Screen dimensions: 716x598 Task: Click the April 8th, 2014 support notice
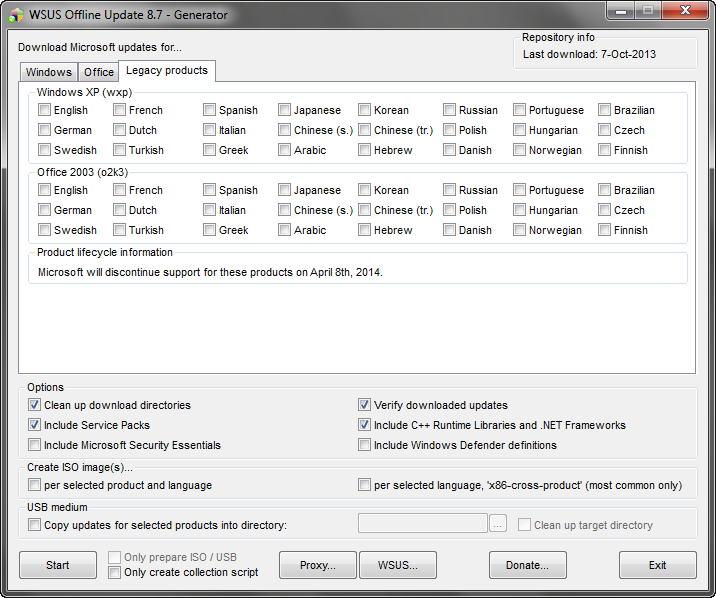click(x=210, y=272)
